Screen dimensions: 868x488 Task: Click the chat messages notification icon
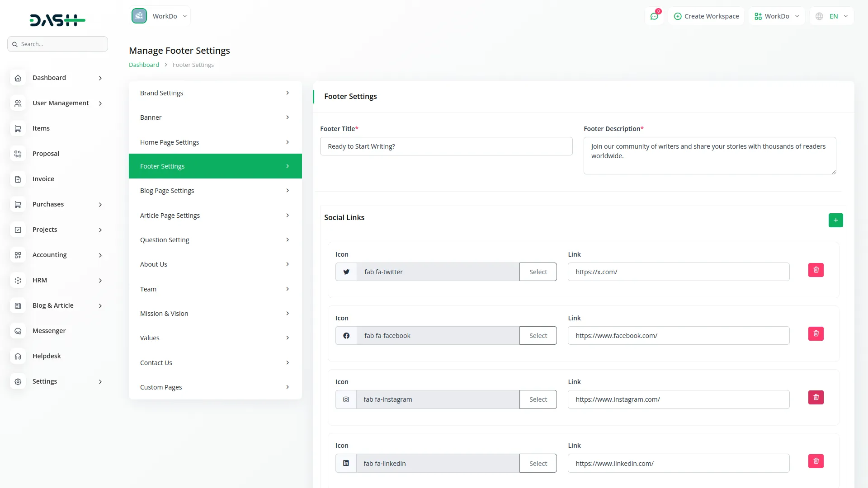pyautogui.click(x=654, y=16)
